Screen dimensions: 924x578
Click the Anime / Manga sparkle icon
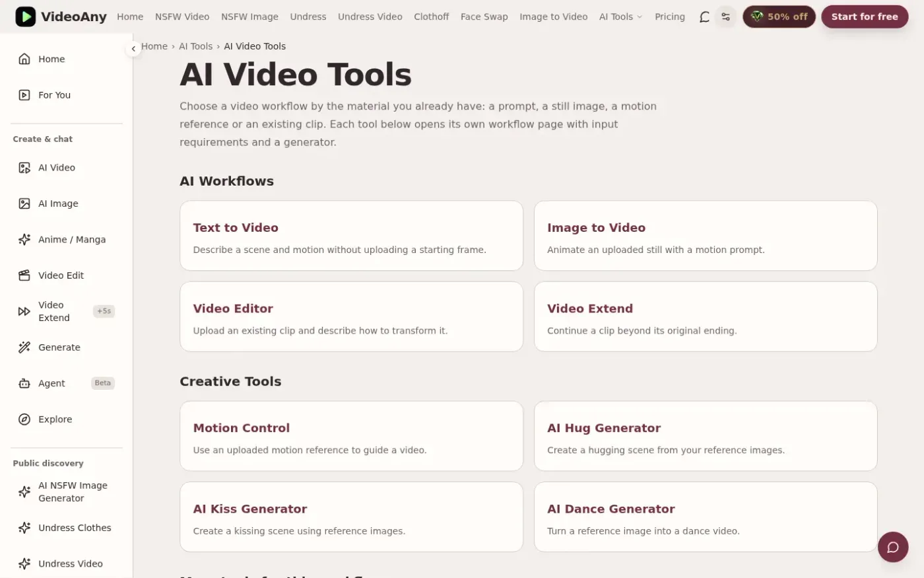point(24,240)
